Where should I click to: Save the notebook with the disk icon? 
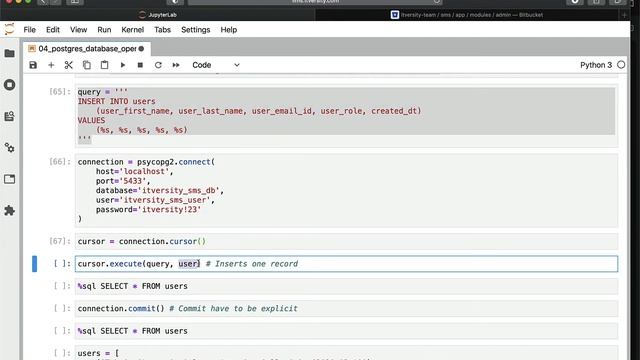click(33, 65)
